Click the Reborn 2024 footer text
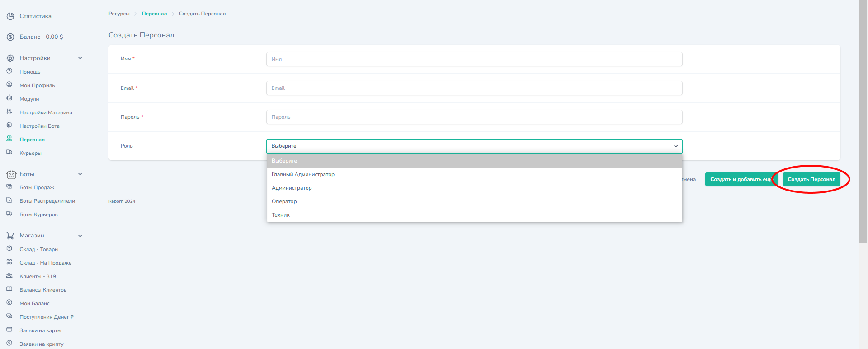This screenshot has width=868, height=349. click(122, 201)
